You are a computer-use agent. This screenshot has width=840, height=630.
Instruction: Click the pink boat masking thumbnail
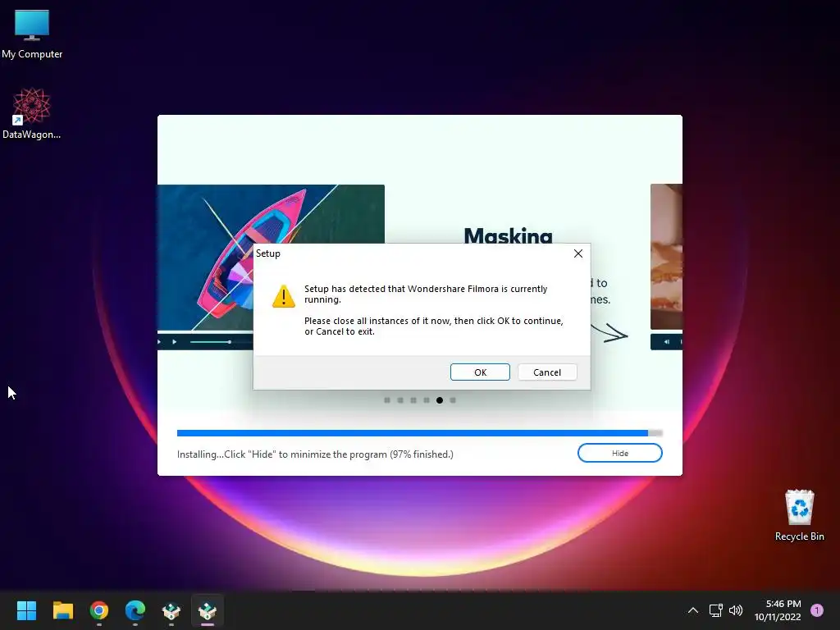coord(271,258)
